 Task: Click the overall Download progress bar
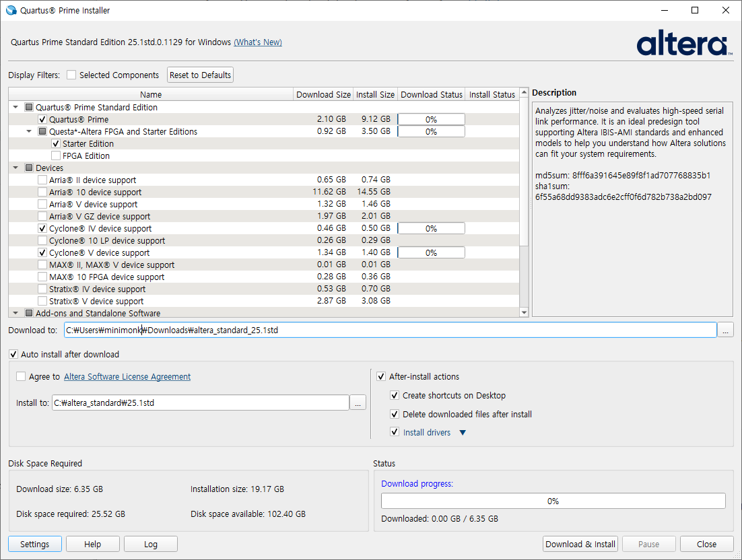(x=553, y=501)
